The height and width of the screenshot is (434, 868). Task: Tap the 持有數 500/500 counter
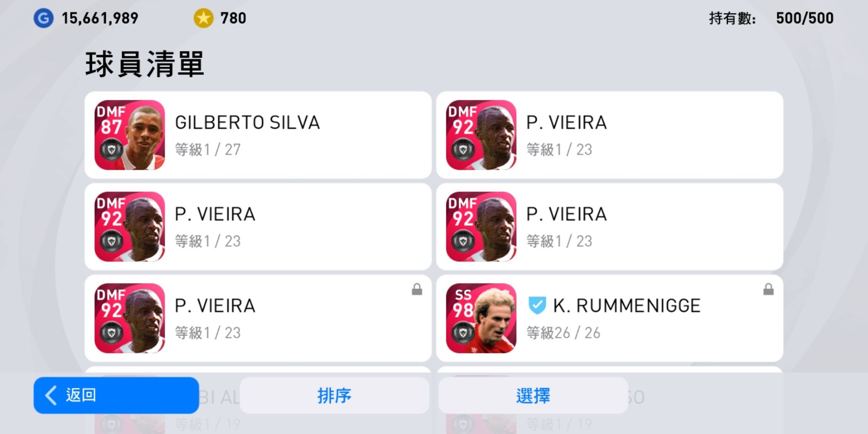(771, 18)
